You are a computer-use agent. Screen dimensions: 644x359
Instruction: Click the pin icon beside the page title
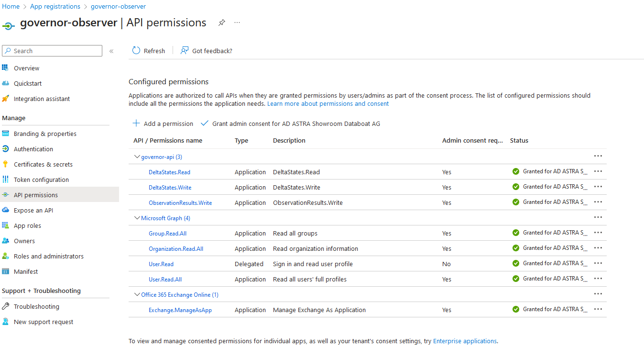(x=221, y=22)
